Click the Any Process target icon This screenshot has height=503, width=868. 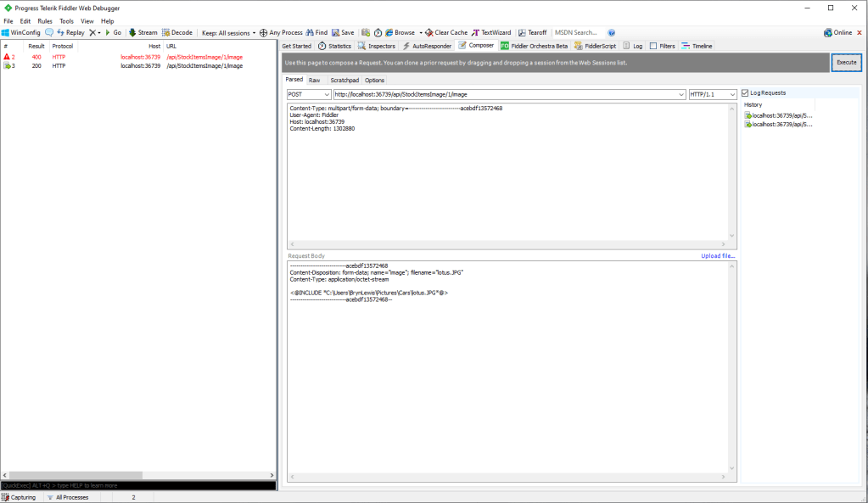[264, 32]
